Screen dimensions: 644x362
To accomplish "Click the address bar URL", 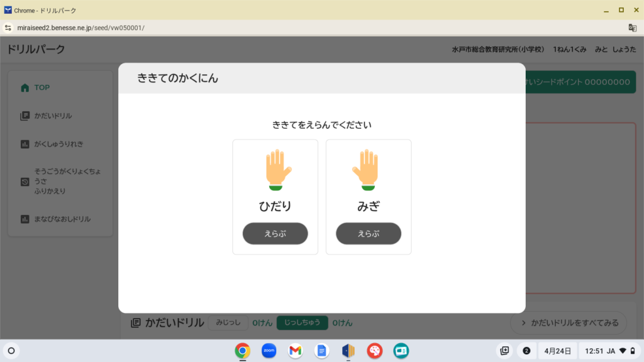I will 81,28.
